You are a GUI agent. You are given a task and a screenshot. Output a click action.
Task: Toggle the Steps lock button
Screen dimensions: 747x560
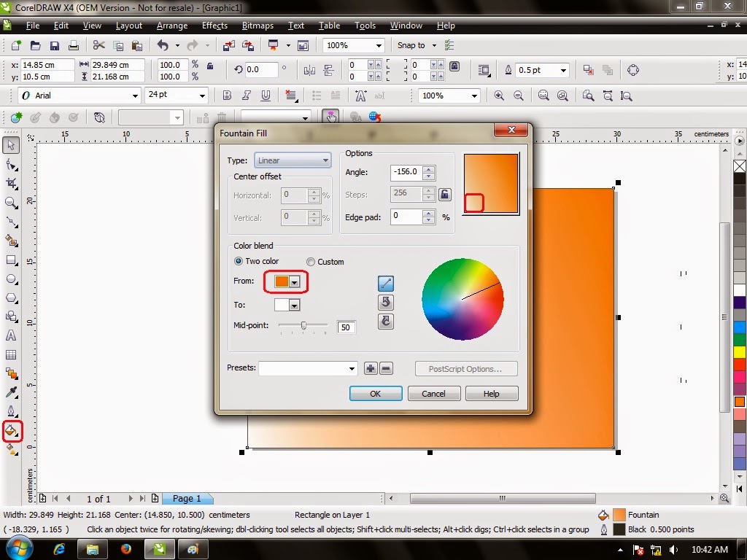[x=444, y=194]
